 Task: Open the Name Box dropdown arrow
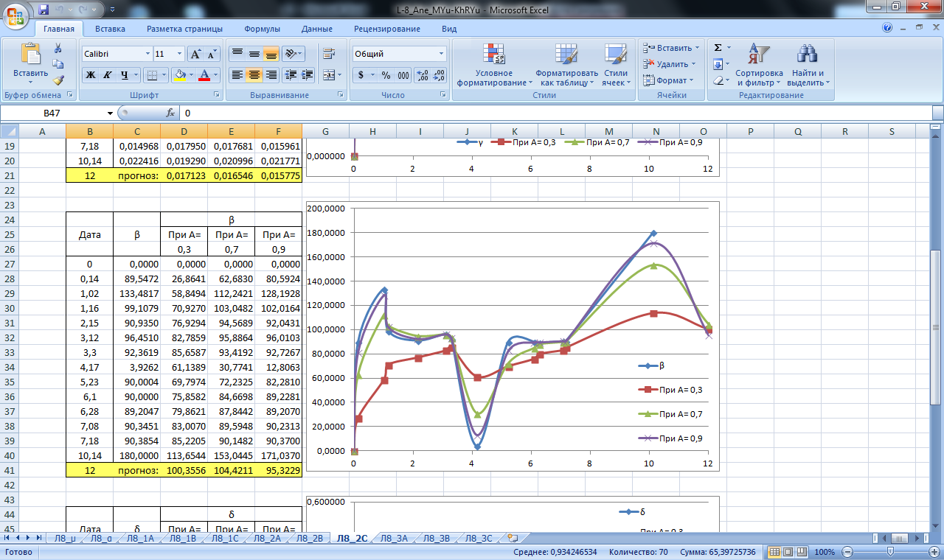coord(111,113)
